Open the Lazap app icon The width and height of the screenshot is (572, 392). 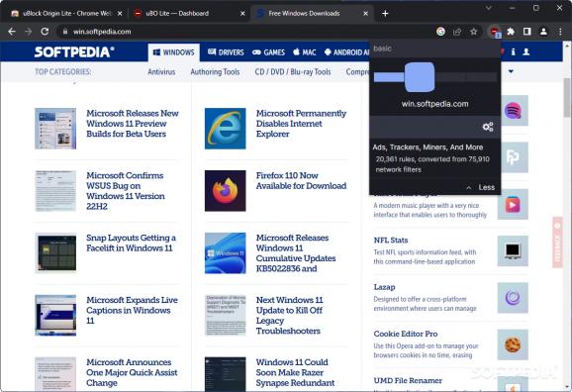coord(513,298)
